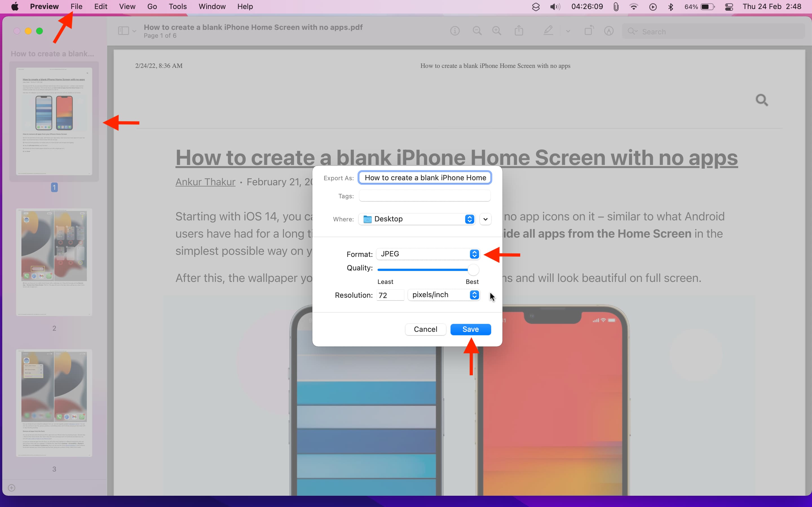
Task: Toggle the Quality slider to Best
Action: [476, 269]
